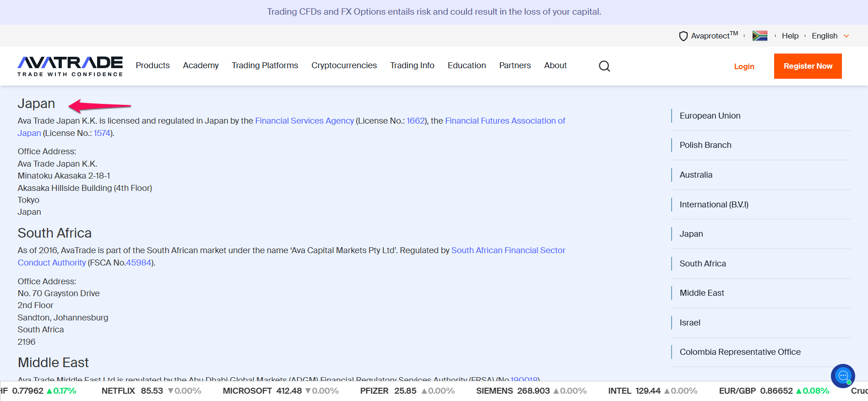The width and height of the screenshot is (868, 401).
Task: Open license number 1574 link
Action: click(102, 133)
